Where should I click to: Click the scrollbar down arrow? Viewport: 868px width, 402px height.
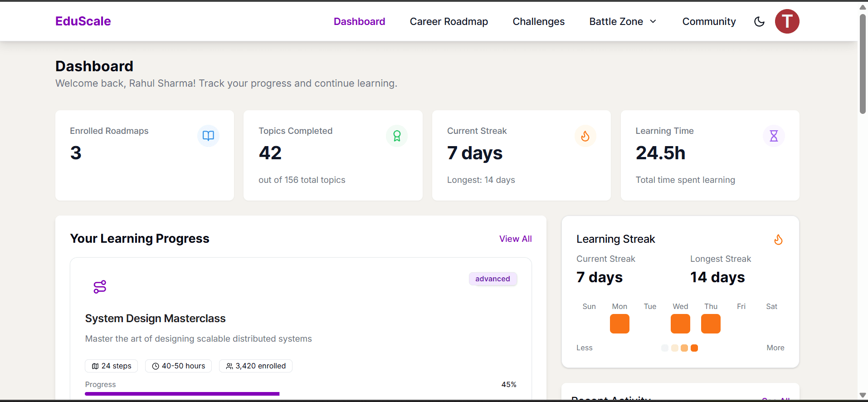(863, 395)
